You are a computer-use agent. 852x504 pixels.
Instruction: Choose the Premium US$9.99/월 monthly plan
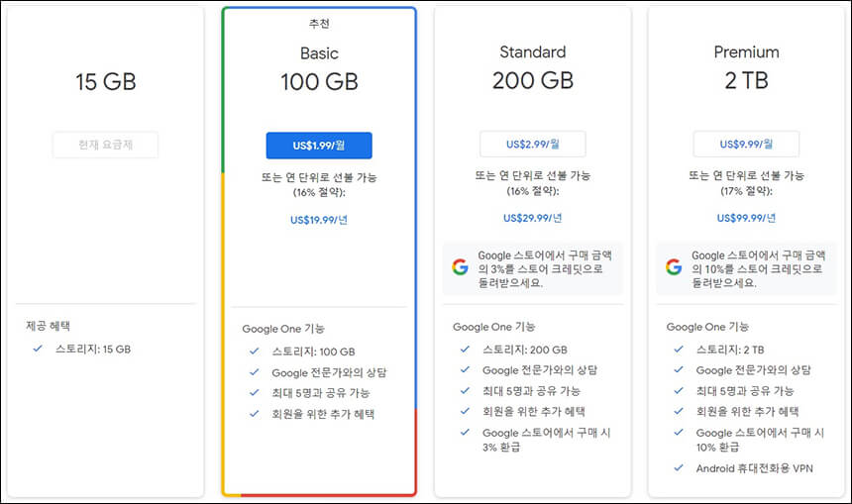click(746, 144)
